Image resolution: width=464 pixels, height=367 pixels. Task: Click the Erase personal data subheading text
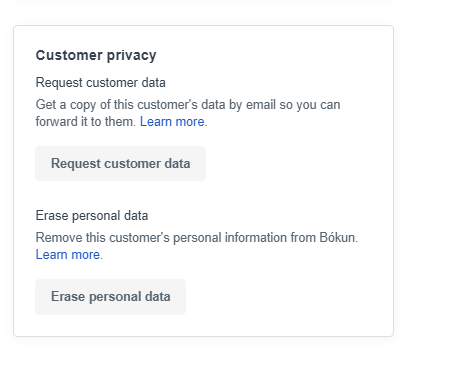click(92, 215)
